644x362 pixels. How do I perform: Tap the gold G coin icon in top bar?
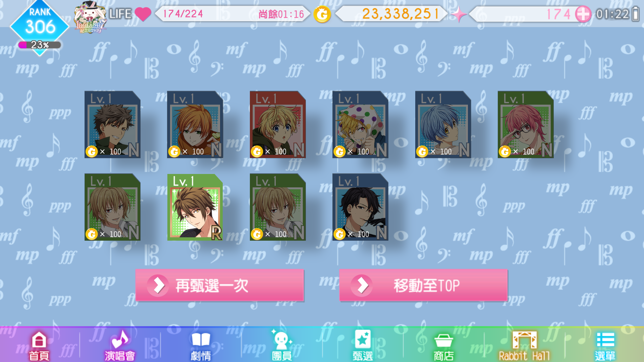coord(322,14)
